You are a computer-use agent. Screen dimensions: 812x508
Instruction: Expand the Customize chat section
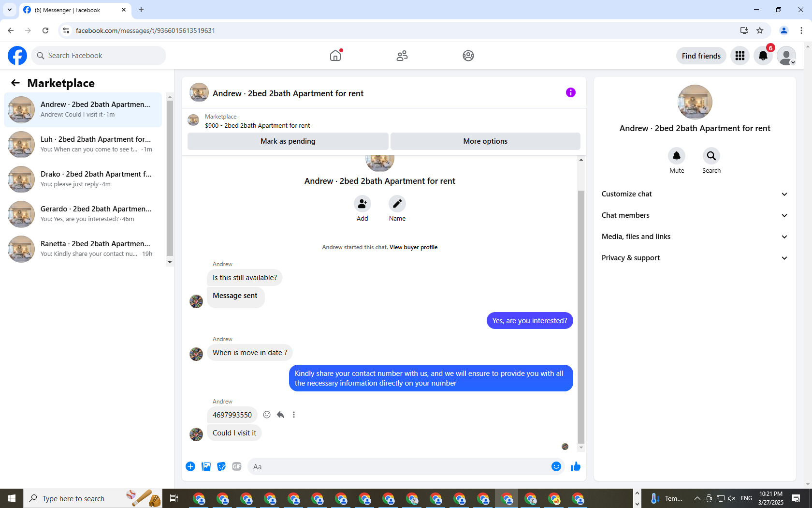695,194
